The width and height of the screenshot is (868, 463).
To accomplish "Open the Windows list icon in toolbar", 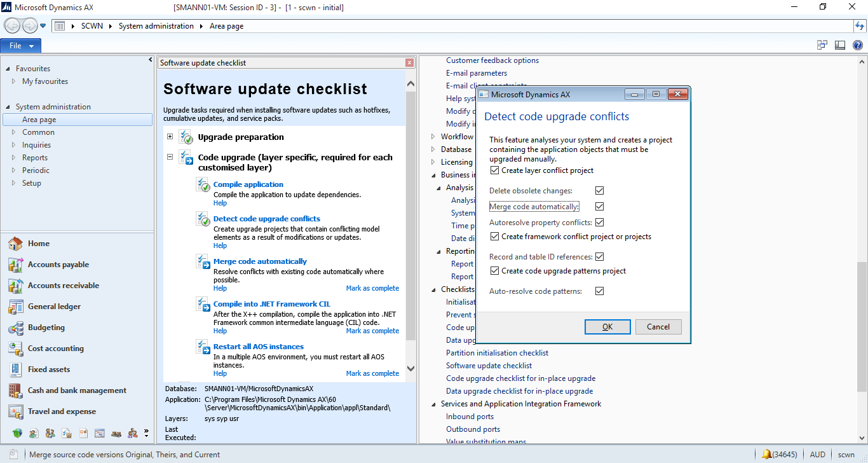I will [822, 45].
